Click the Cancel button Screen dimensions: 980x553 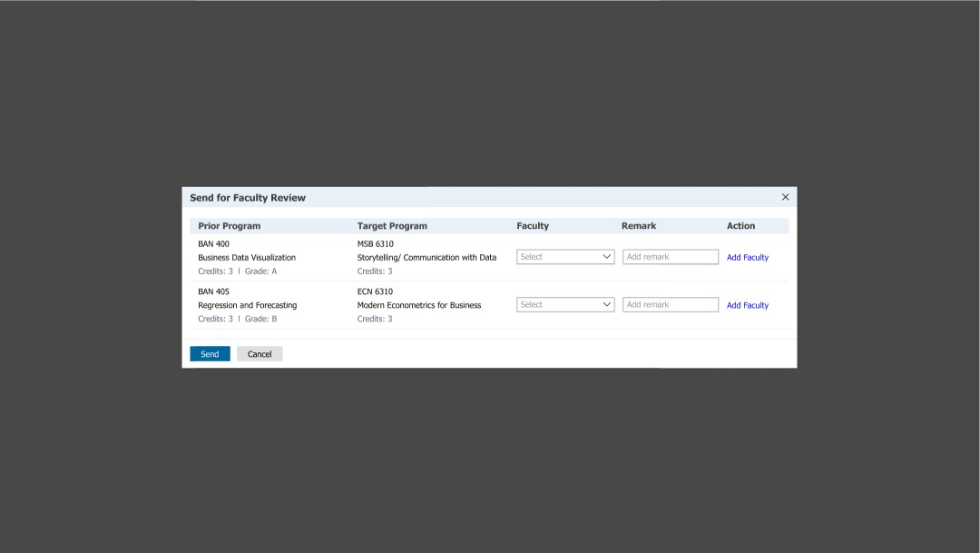[x=259, y=353]
